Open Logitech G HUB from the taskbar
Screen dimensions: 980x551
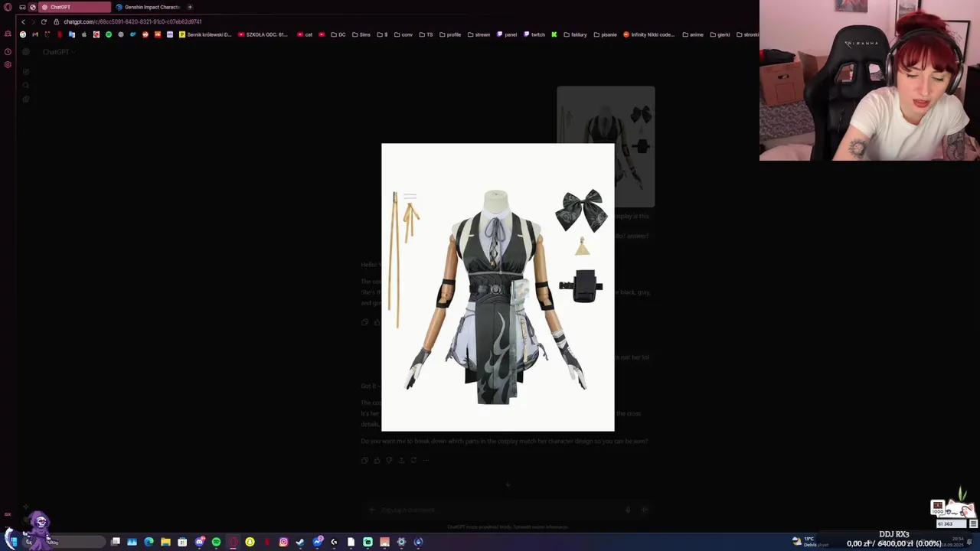click(334, 542)
